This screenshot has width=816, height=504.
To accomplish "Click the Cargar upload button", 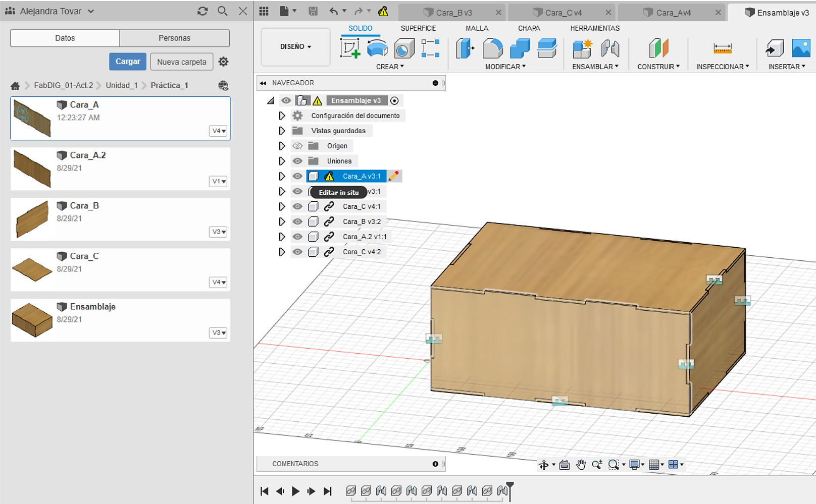I will tap(128, 62).
